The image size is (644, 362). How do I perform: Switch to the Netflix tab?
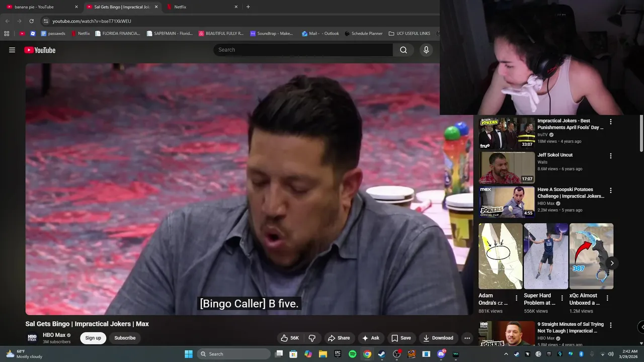201,7
